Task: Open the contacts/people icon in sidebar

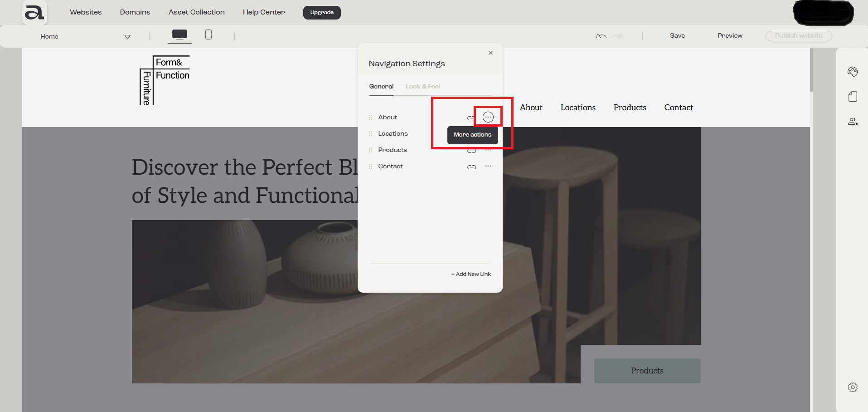Action: pos(853,121)
